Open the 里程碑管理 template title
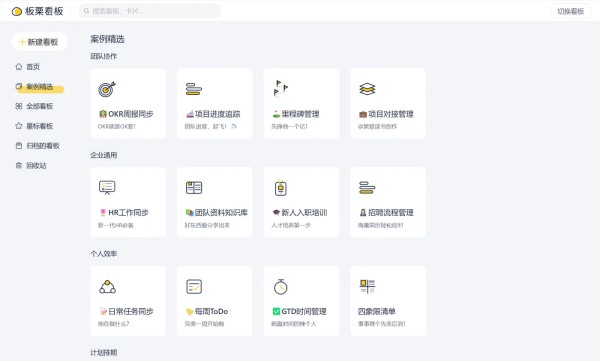Viewport: 600px width, 361px height. click(296, 114)
